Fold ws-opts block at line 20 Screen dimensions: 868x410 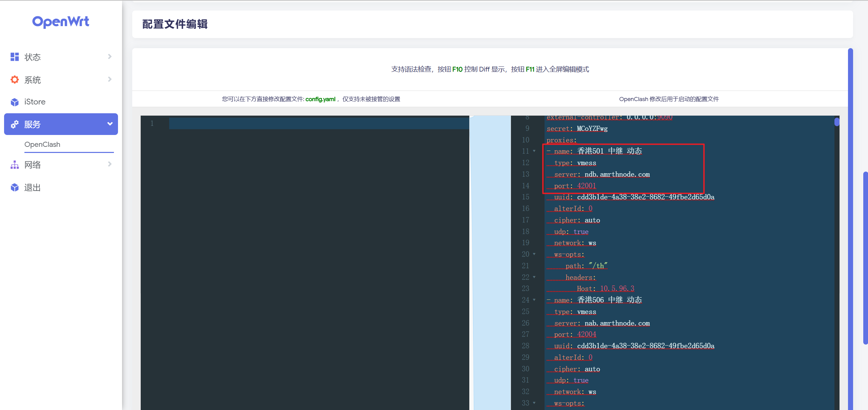534,254
